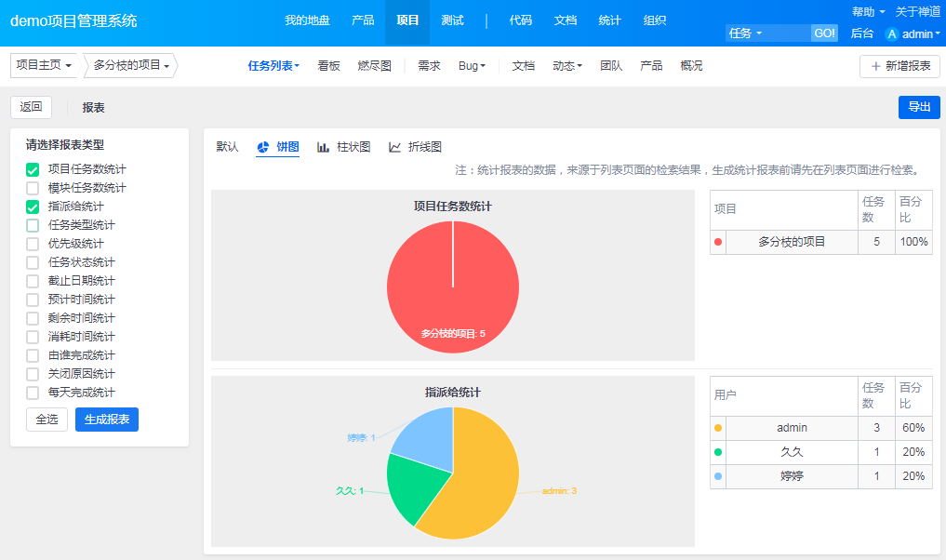Click the GO! search button
Screen dimensions: 946x560
824,33
